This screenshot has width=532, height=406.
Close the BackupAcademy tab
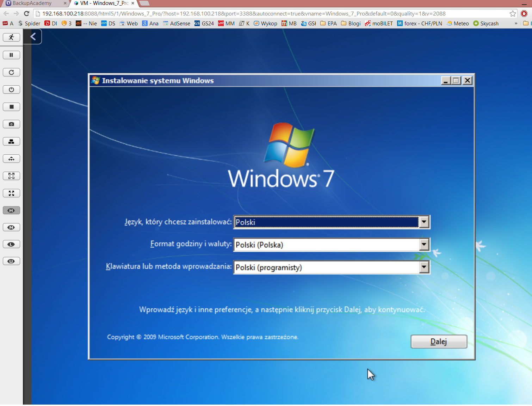pyautogui.click(x=65, y=3)
